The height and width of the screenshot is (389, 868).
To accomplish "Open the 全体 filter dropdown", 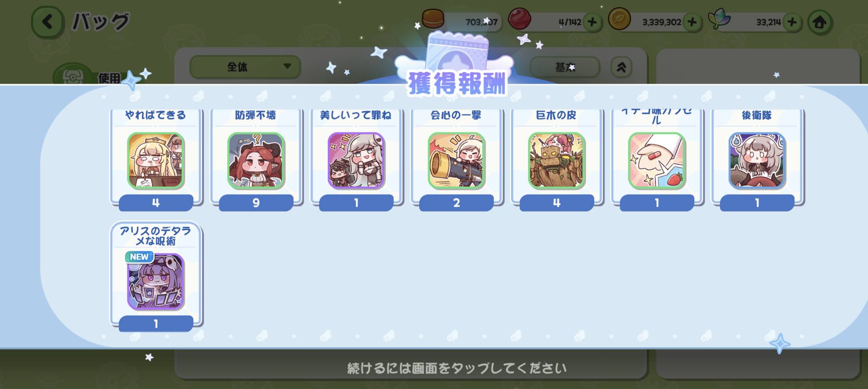I will pos(245,67).
